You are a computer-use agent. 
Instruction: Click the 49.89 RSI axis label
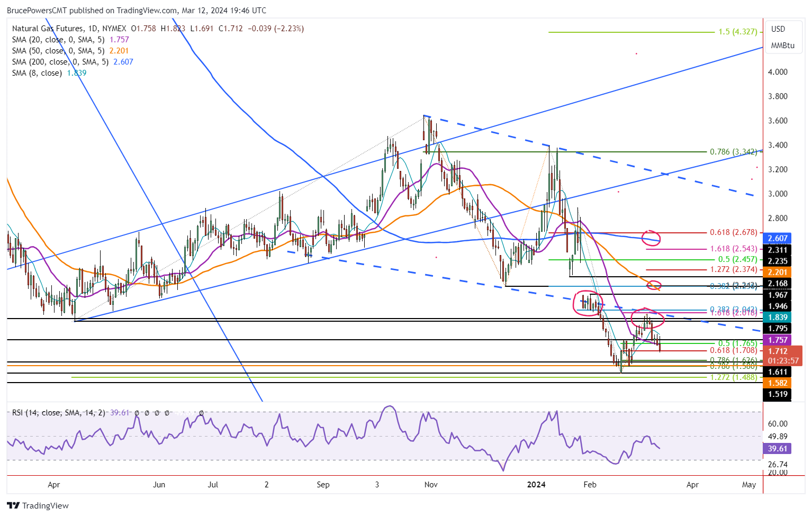[x=778, y=437]
